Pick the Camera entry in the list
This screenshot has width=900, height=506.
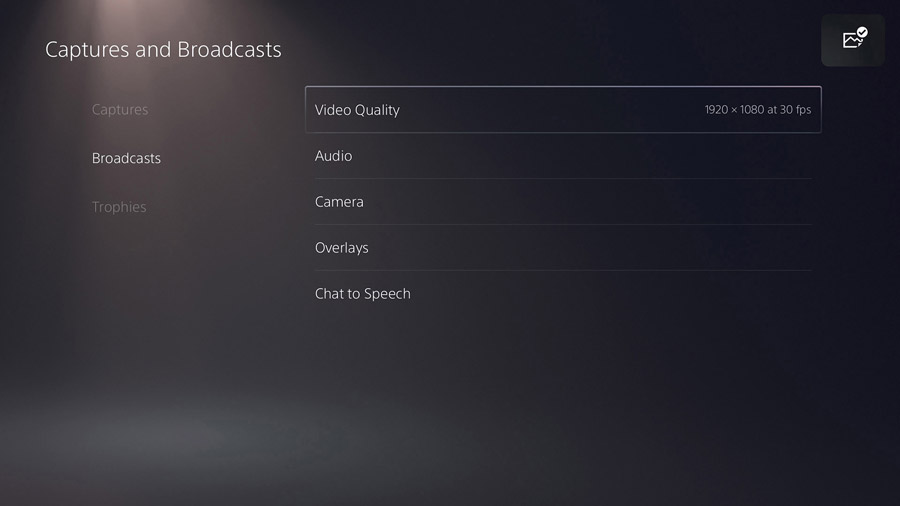[339, 201]
